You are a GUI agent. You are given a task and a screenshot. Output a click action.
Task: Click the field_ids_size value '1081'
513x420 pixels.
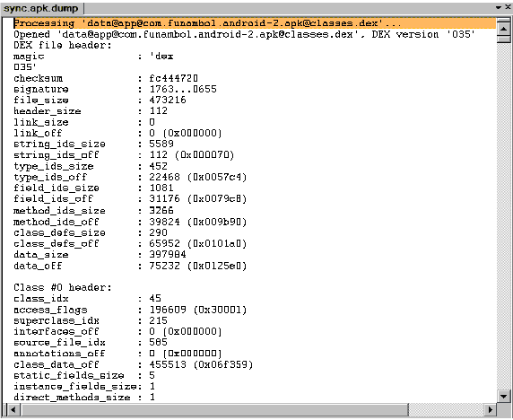click(x=161, y=188)
